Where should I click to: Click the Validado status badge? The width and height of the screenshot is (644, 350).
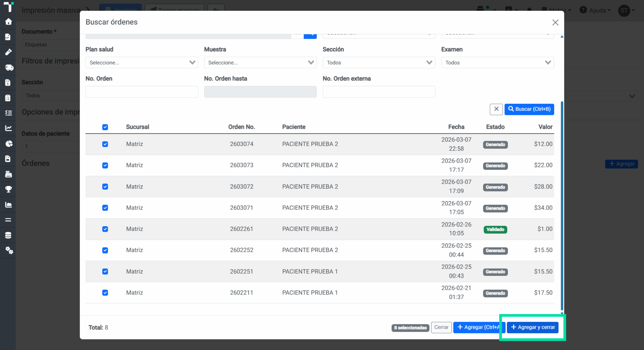point(495,229)
